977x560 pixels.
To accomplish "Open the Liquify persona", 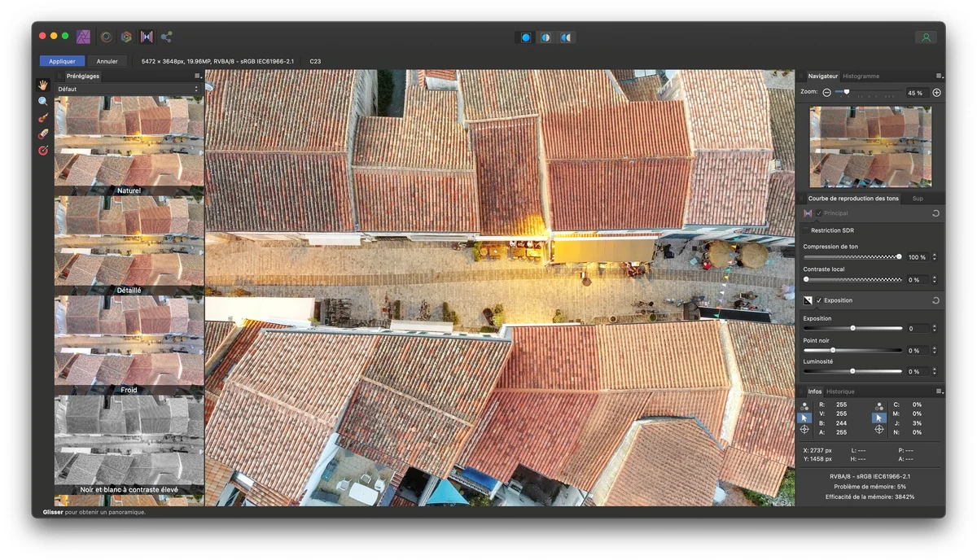I will (106, 37).
